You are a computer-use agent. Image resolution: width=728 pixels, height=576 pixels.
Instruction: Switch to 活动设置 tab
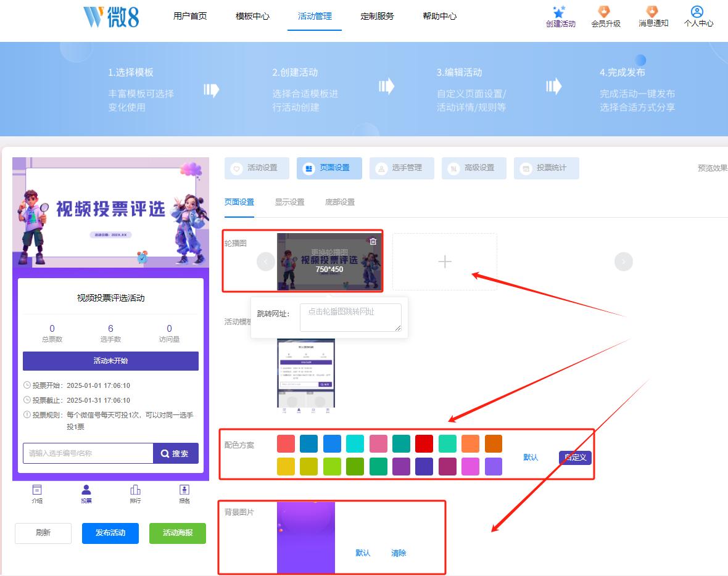[x=257, y=168]
